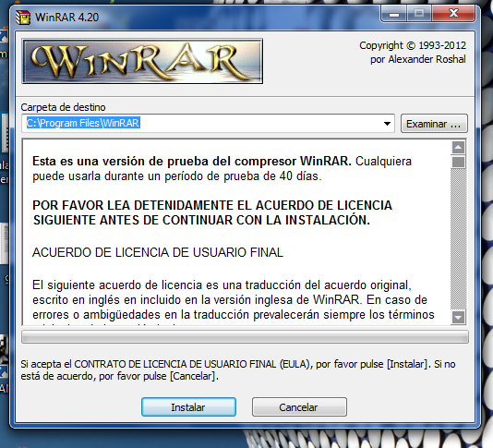Screen dimensions: 493x448
Task: Click the 'Si acepta el CONTRATO DE LICENCIA' note
Action: 238,370
